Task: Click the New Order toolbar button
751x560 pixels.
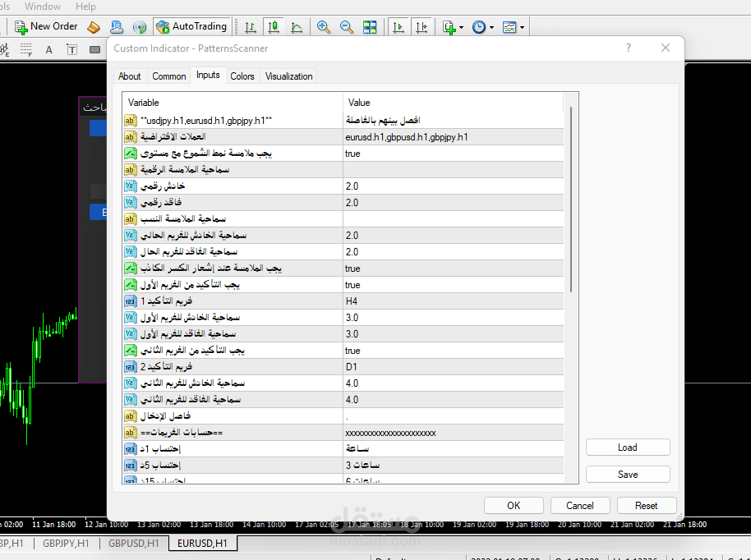Action: (46, 27)
